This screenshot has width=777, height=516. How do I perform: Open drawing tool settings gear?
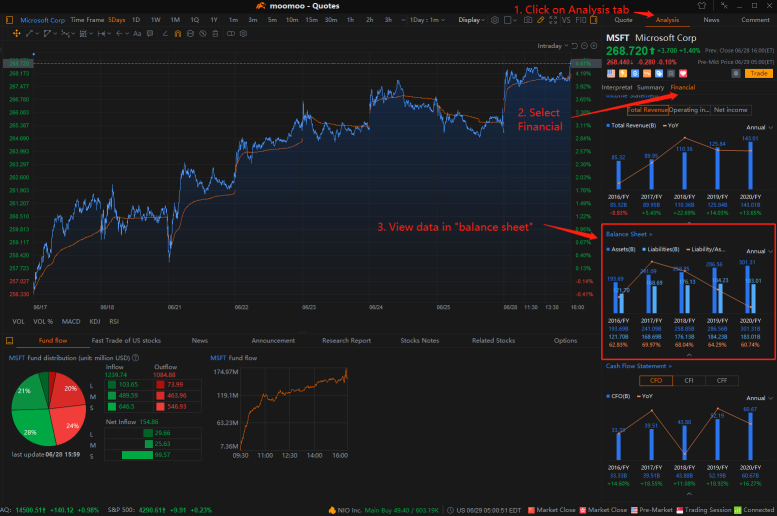(243, 34)
